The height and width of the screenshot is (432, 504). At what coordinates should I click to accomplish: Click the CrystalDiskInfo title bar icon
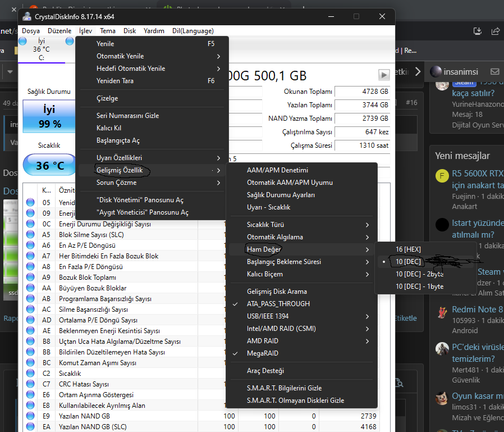pos(27,17)
